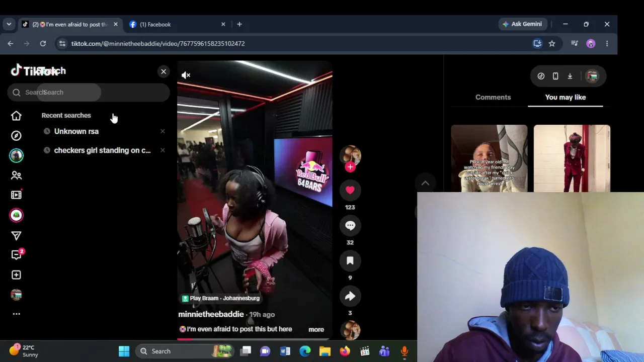
Task: Click the TikTok coins icon in top pill
Action: pos(541,76)
